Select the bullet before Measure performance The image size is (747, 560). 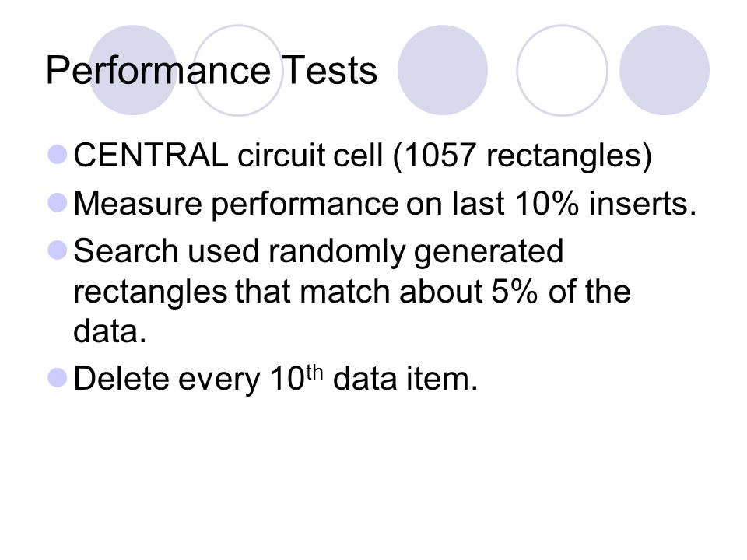[58, 202]
